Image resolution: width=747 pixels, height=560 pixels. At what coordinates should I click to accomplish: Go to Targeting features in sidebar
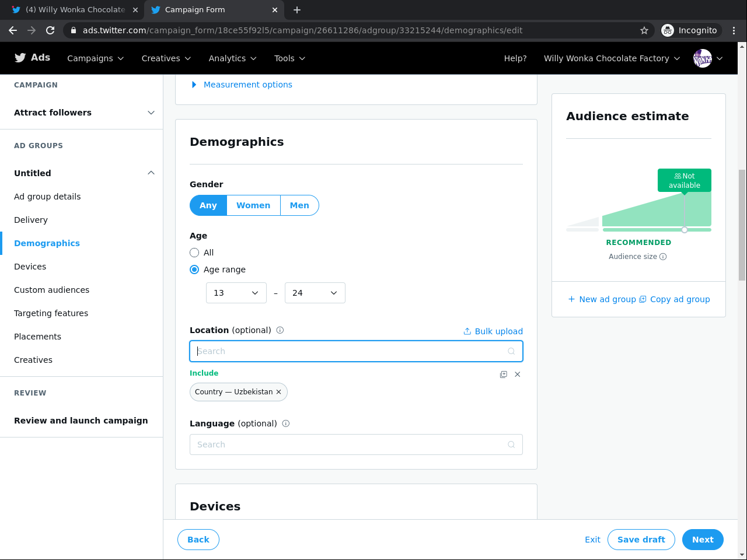coord(51,313)
